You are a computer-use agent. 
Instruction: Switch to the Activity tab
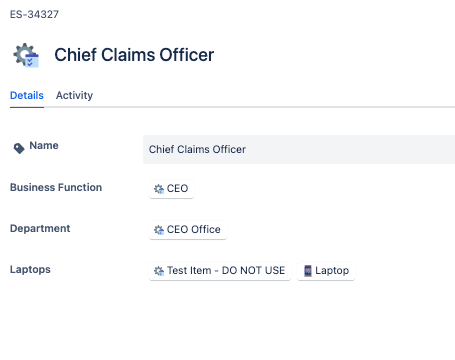point(74,95)
